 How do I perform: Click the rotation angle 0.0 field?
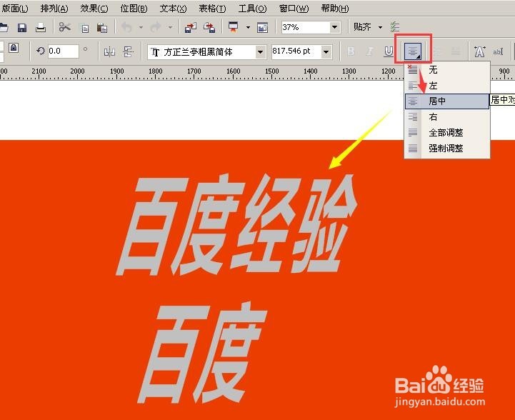point(64,51)
